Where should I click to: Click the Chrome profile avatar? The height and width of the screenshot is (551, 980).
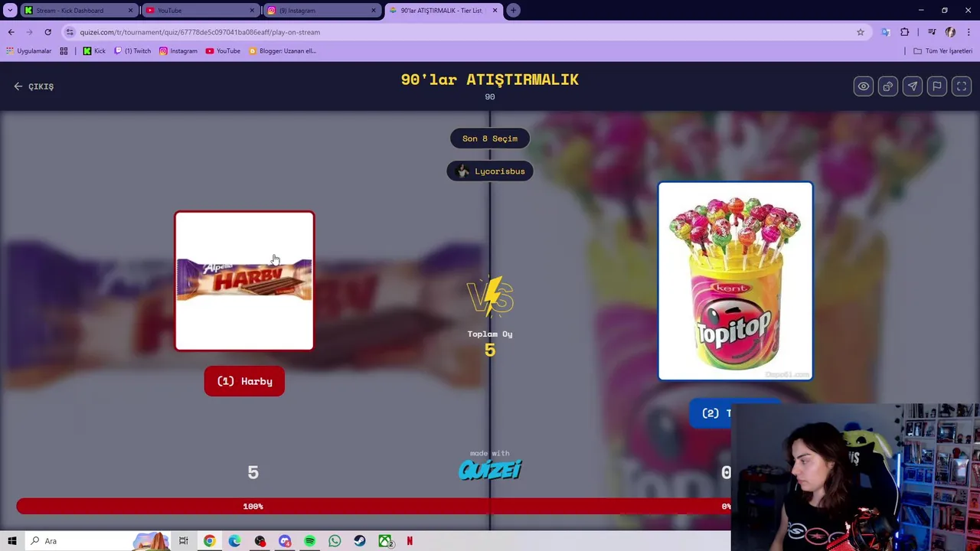coord(950,32)
